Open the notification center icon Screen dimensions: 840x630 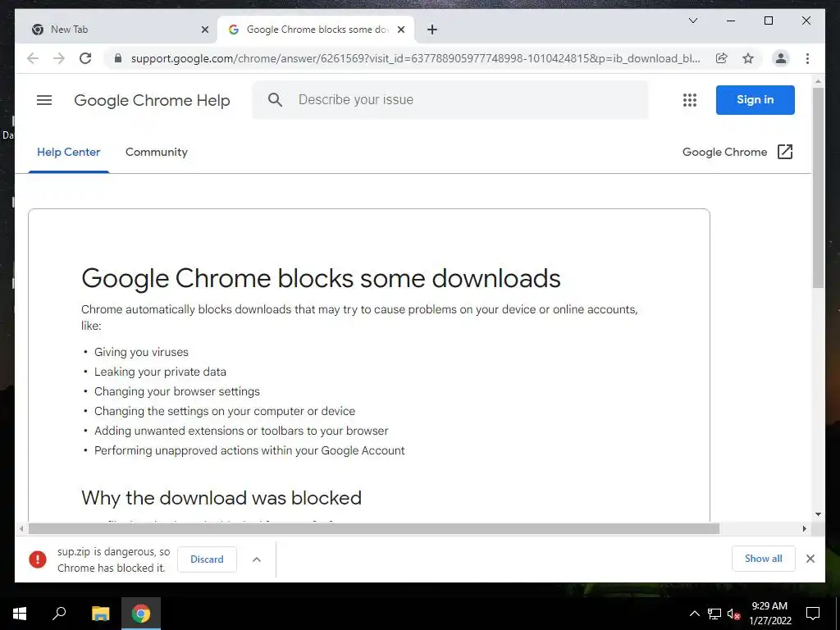click(813, 614)
